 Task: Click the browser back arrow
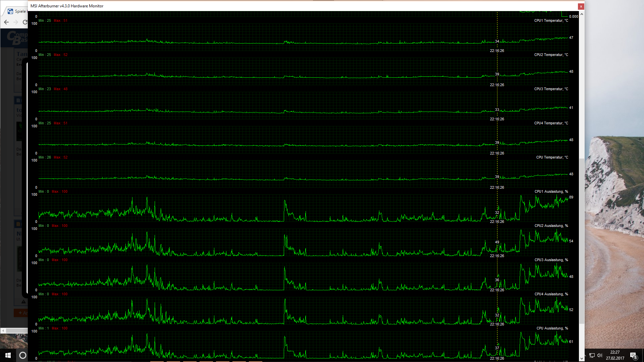tap(6, 22)
